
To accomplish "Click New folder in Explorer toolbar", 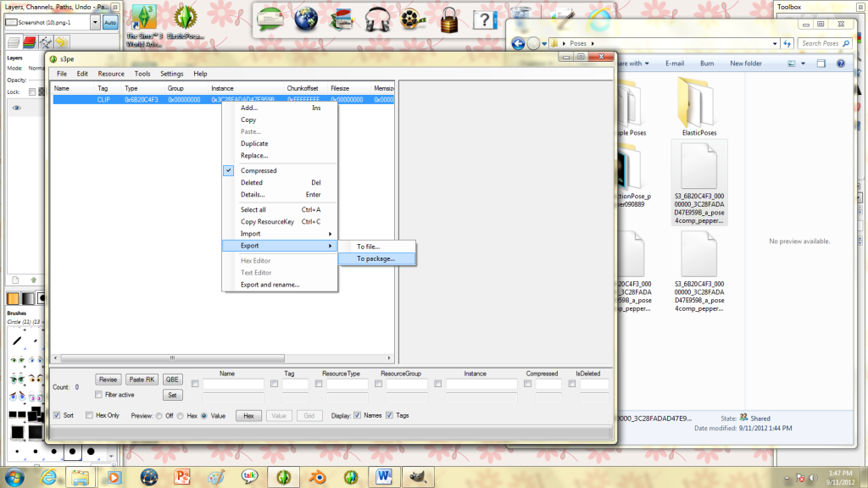I will coord(746,64).
